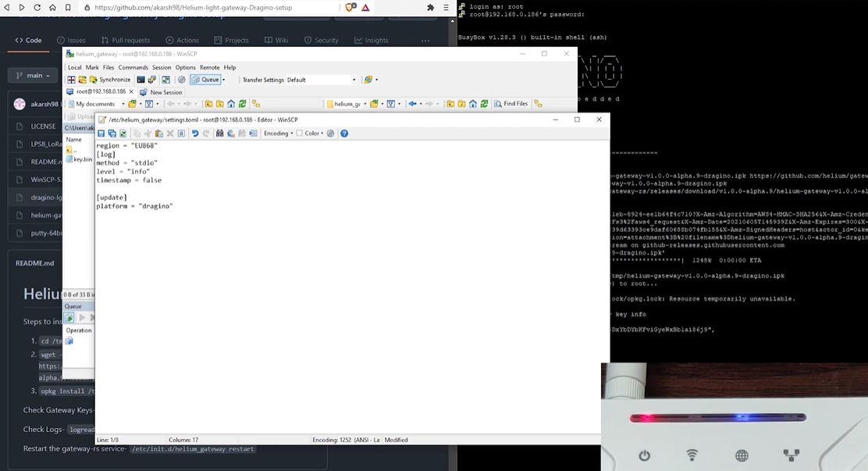Refresh remote directory in WinSCP
This screenshot has height=471, width=868.
(x=485, y=104)
